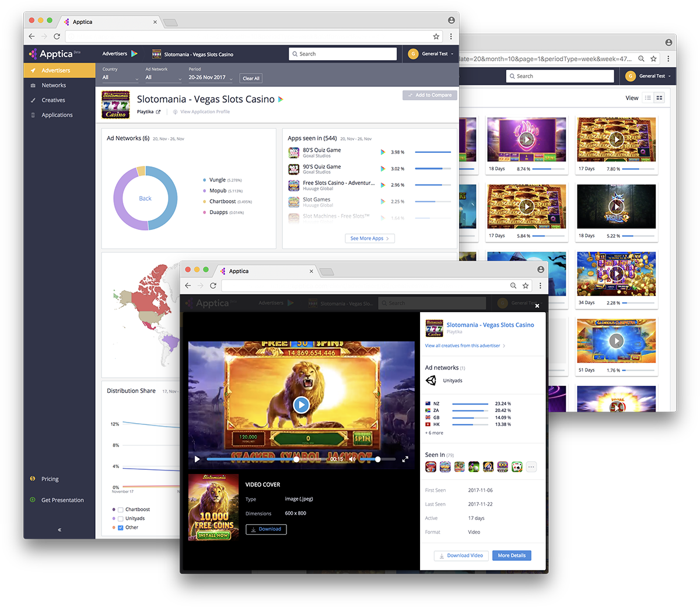Reload the page in the back left browser
Screen dimensions: 700x607
coord(57,36)
